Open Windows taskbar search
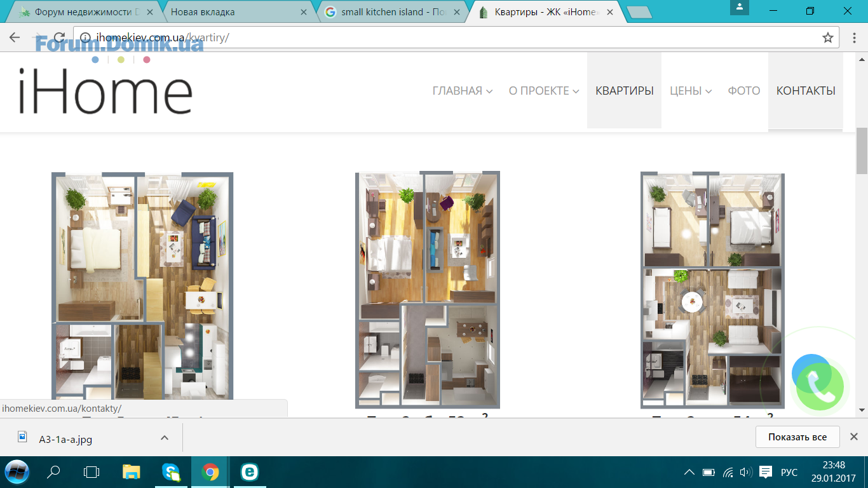This screenshot has height=488, width=868. tap(54, 472)
